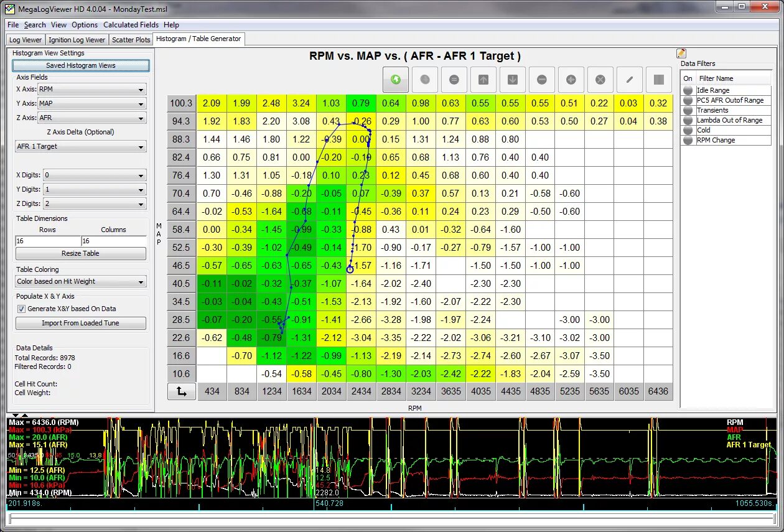Click the RPM legend label in graph

pos(735,422)
